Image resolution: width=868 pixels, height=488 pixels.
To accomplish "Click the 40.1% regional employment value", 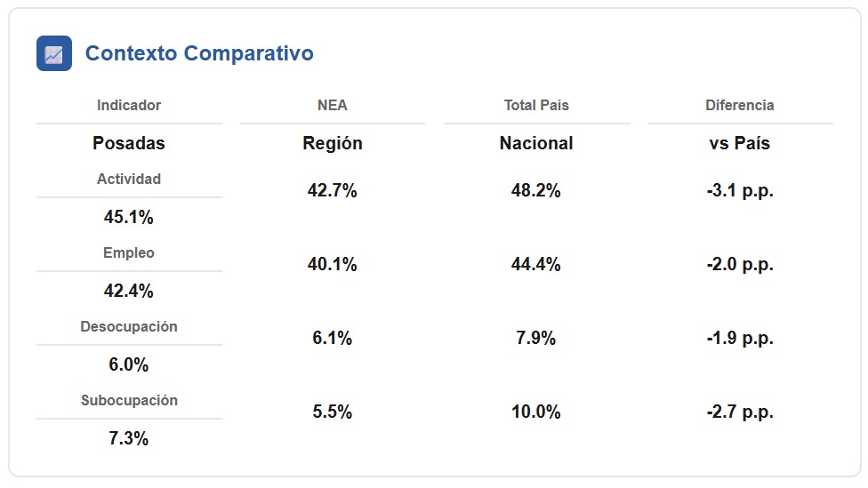I will pos(332,264).
